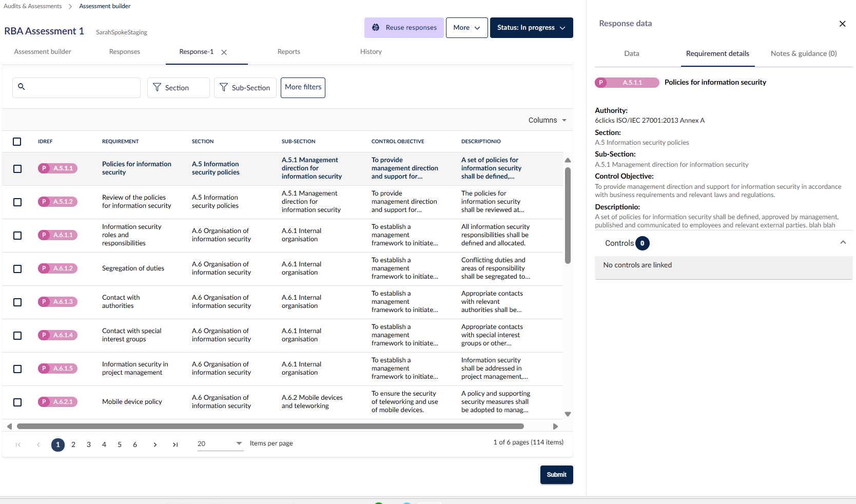
Task: Close the Response-1 tab with its X icon
Action: (224, 52)
